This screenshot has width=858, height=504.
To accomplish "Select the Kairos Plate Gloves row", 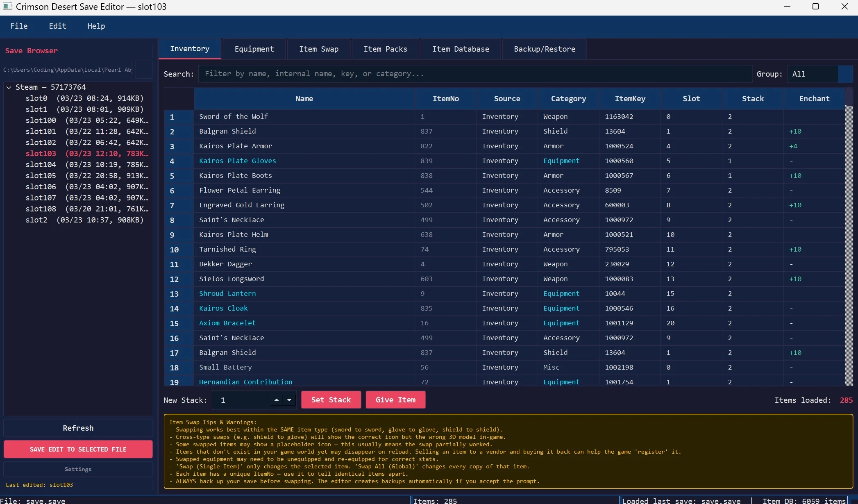I will click(x=304, y=161).
